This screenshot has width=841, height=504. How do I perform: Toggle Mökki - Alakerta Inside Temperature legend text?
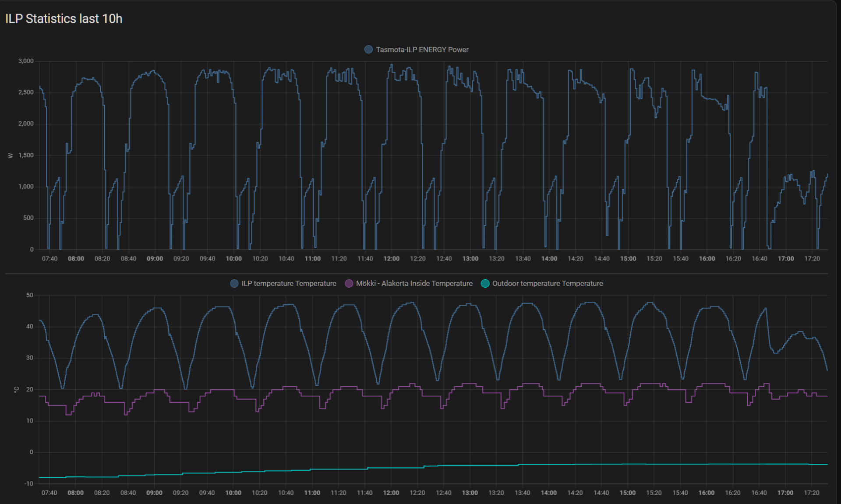[x=414, y=283]
